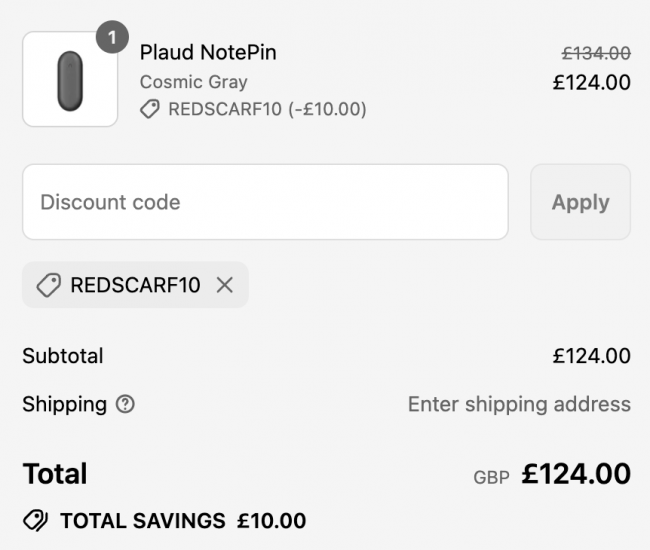
Task: Click the Shipping label
Action: click(65, 404)
